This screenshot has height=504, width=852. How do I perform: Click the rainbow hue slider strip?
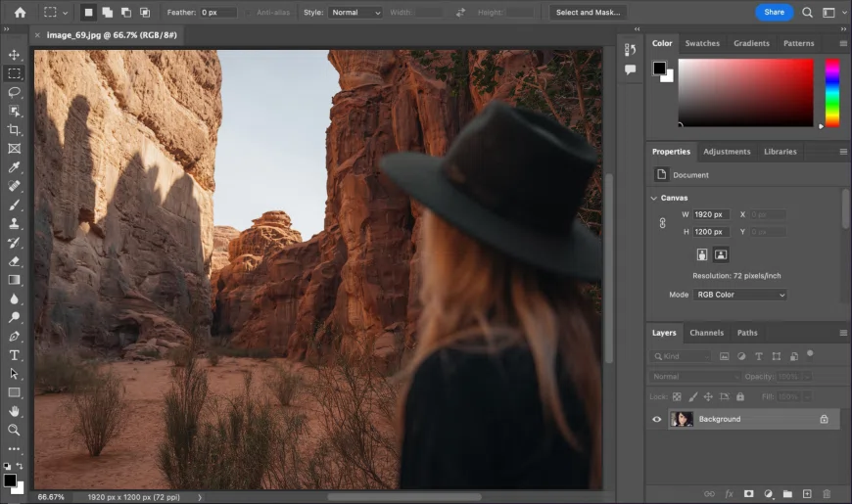831,93
